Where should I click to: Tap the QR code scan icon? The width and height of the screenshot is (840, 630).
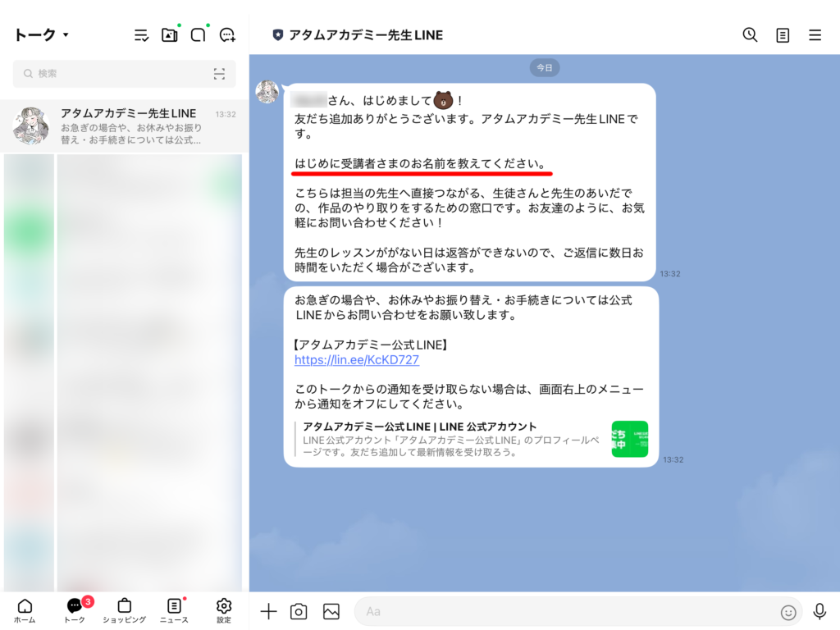click(x=219, y=74)
